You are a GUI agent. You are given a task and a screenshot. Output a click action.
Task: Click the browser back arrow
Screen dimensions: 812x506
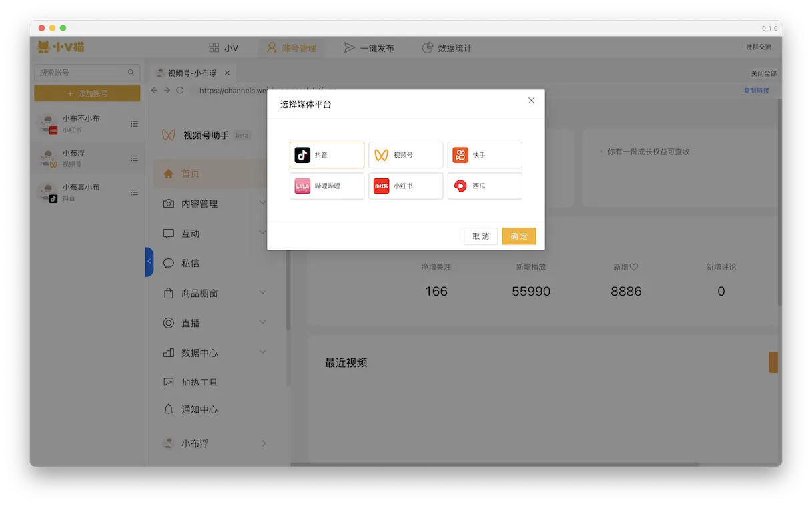point(155,90)
